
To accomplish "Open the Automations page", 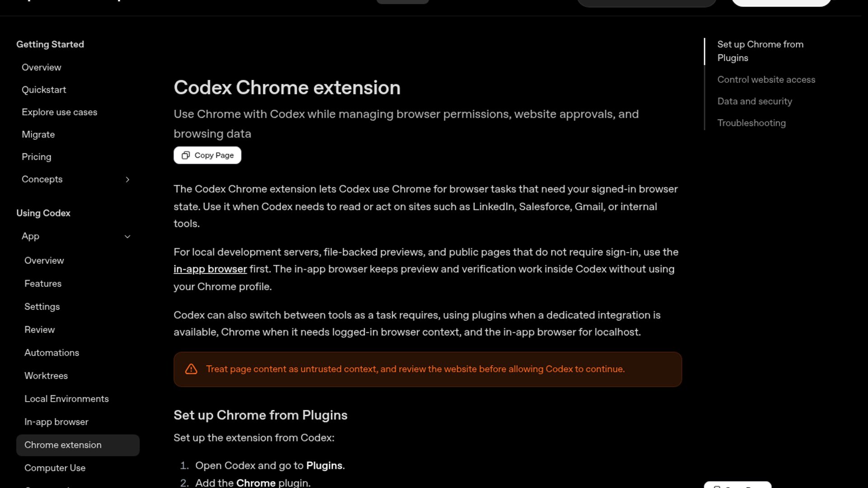I will (52, 353).
